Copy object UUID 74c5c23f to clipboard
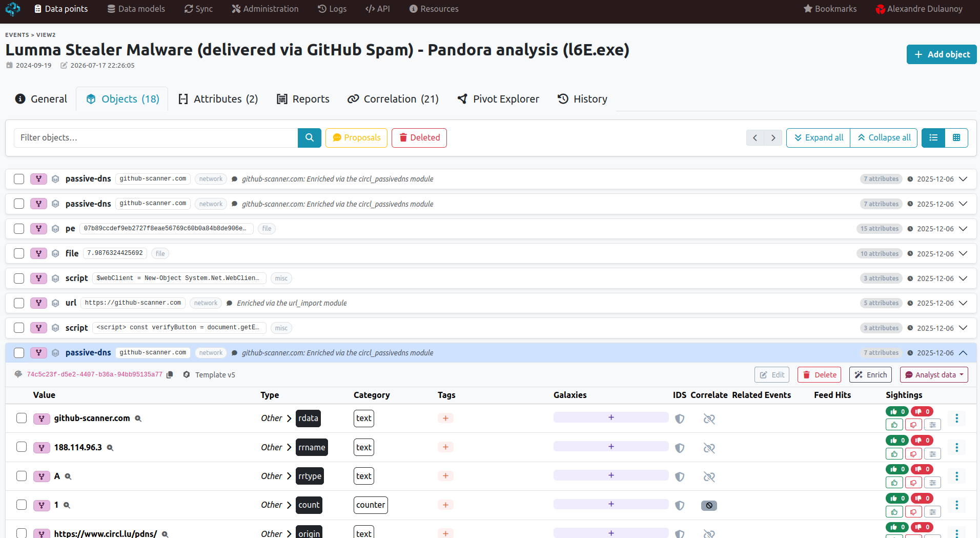The image size is (980, 538). pos(170,375)
